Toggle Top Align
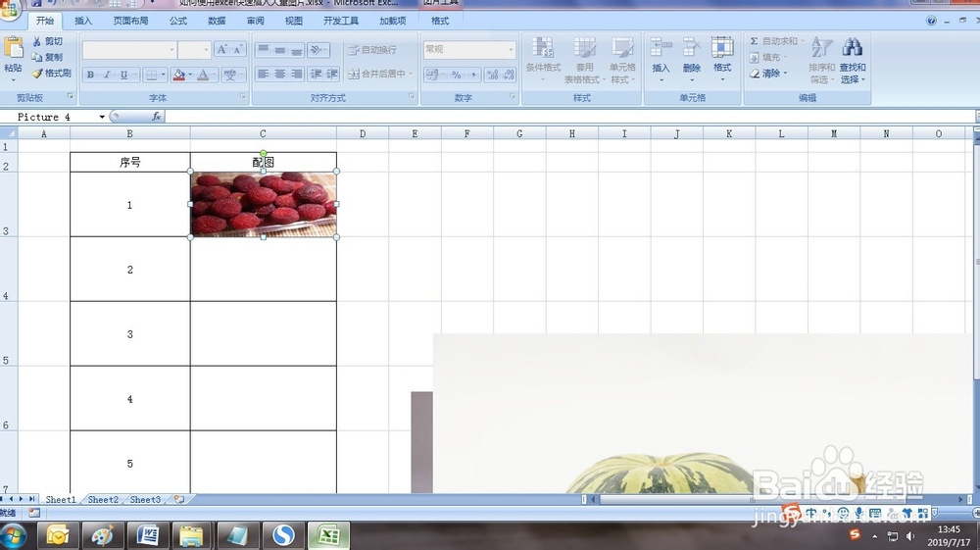The height and width of the screenshot is (550, 980). tap(263, 49)
